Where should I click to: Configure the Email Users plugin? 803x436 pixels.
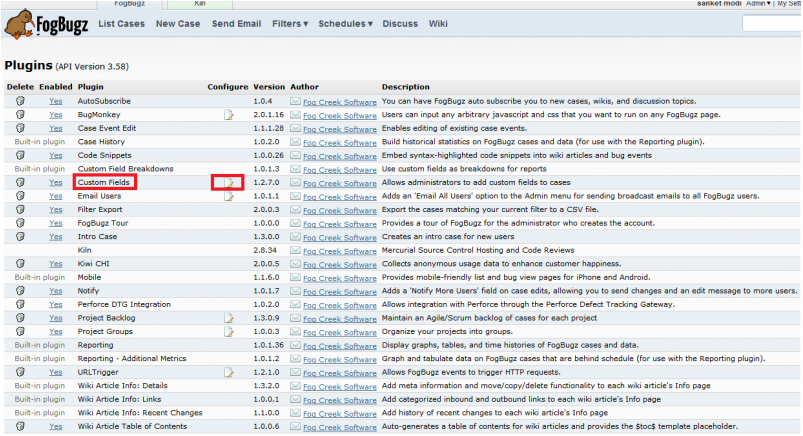tap(228, 196)
